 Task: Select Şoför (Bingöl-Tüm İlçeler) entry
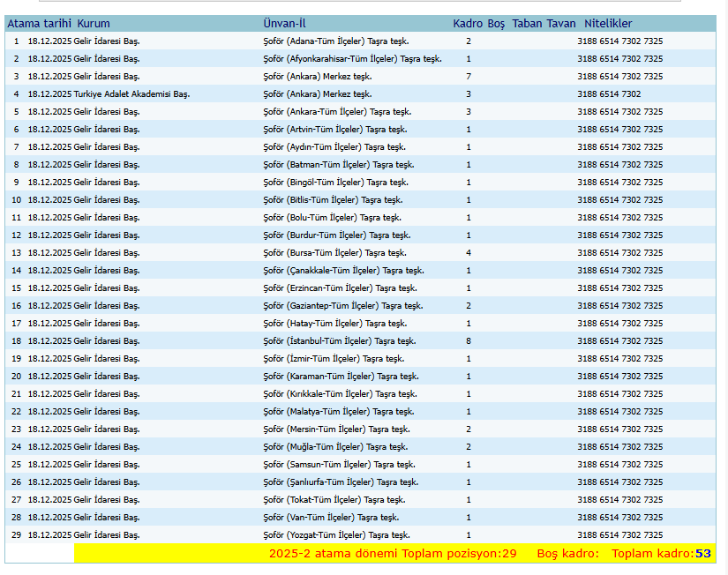pos(336,183)
